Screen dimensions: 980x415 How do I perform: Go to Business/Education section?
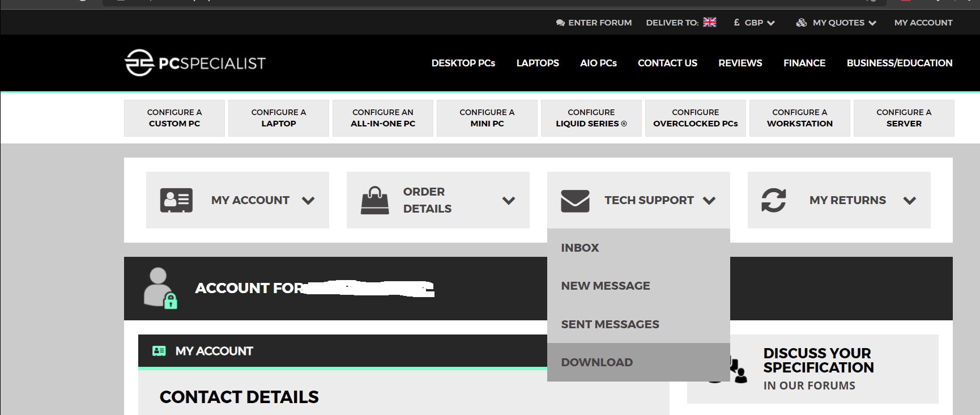(900, 63)
